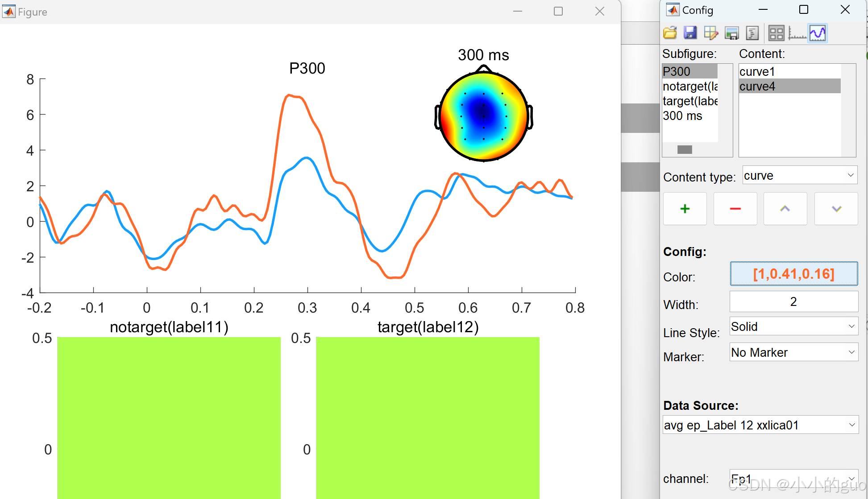Select the 300 ms subfigure entry

coord(690,115)
